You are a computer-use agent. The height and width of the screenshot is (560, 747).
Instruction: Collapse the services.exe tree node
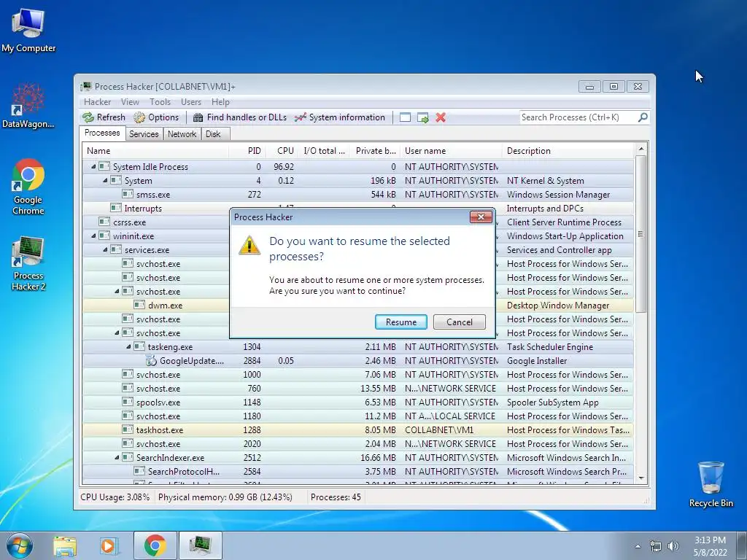point(105,249)
